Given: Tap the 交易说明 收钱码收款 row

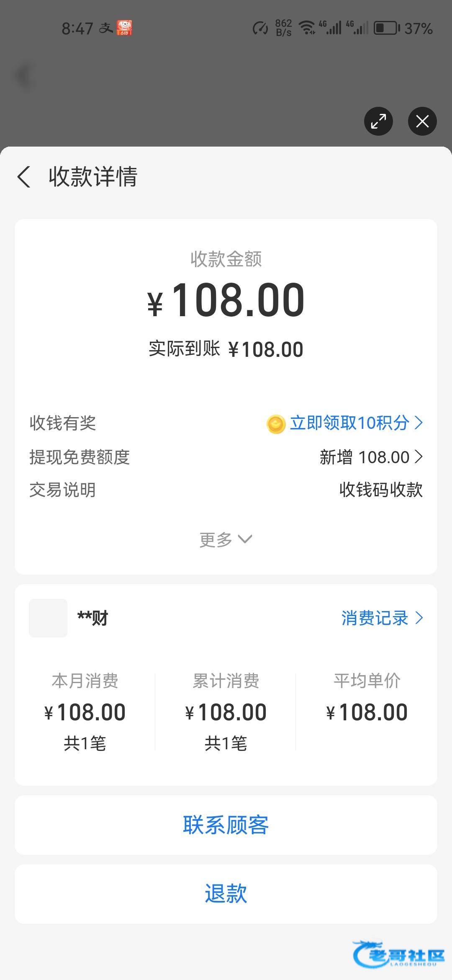Looking at the screenshot, I should (x=226, y=490).
